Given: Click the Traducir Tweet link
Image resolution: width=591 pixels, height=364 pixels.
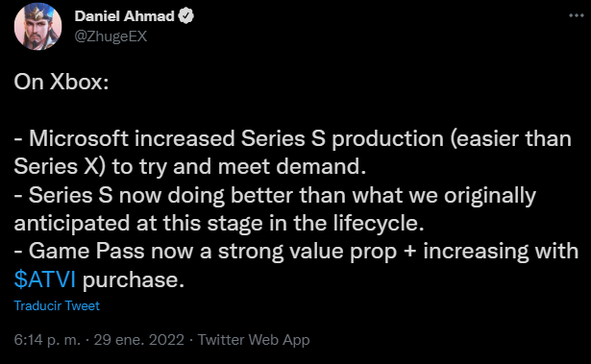Looking at the screenshot, I should [57, 305].
